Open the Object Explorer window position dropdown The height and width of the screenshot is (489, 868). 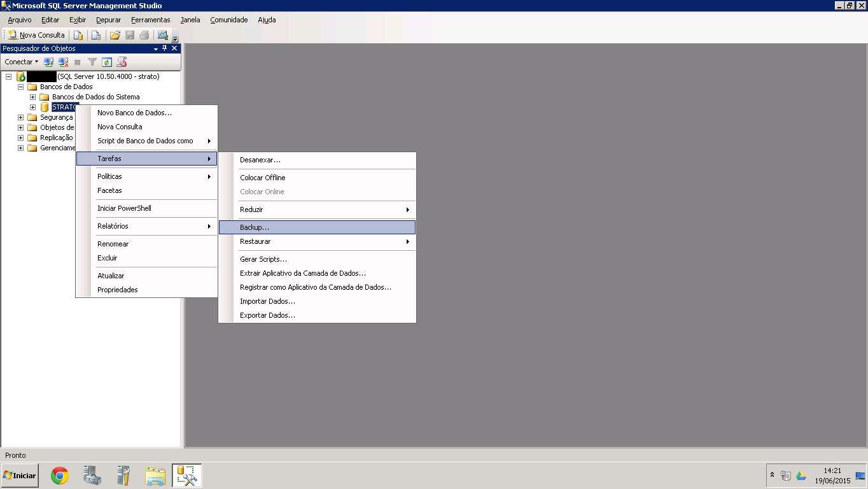click(157, 48)
